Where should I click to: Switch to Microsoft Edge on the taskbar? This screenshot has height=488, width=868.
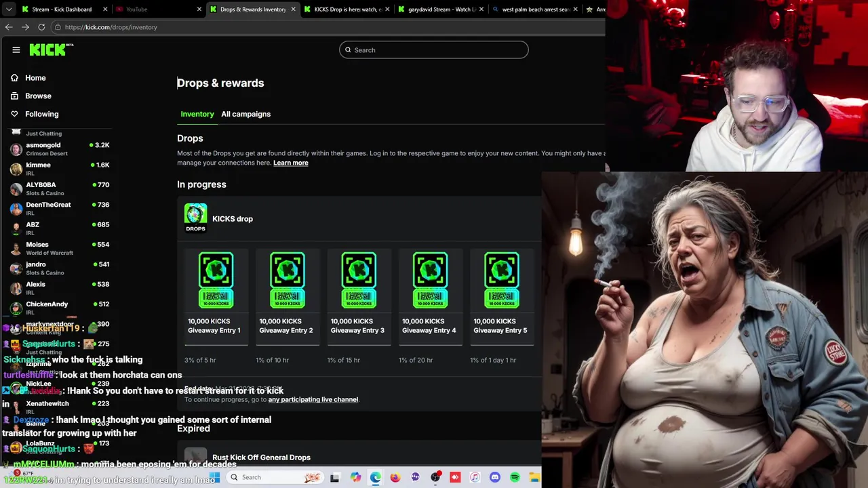point(375,478)
